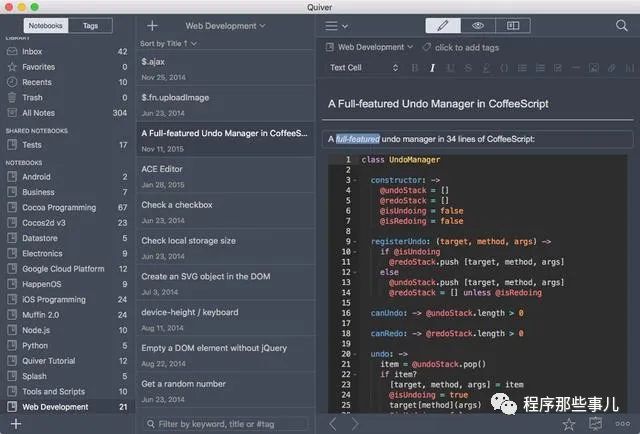
Task: Mark the note as favorite with the star icon
Action: [x=569, y=424]
